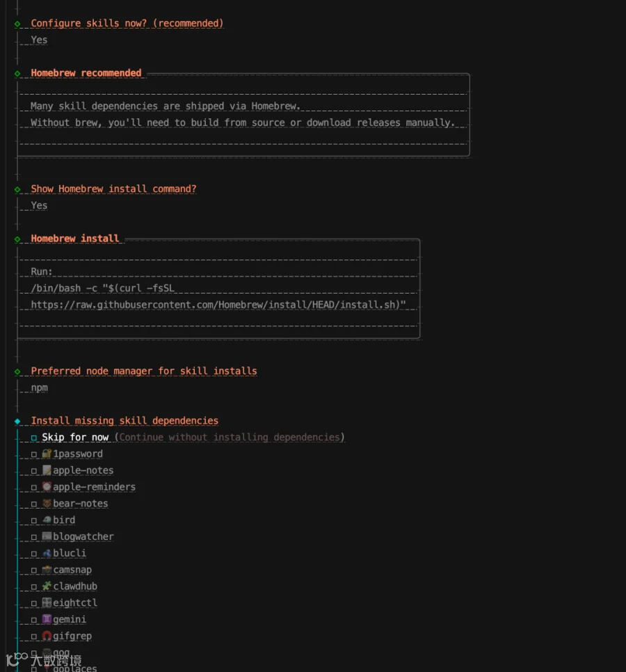The height and width of the screenshot is (672, 626).
Task: Toggle the camsnap checkbox
Action: [34, 570]
